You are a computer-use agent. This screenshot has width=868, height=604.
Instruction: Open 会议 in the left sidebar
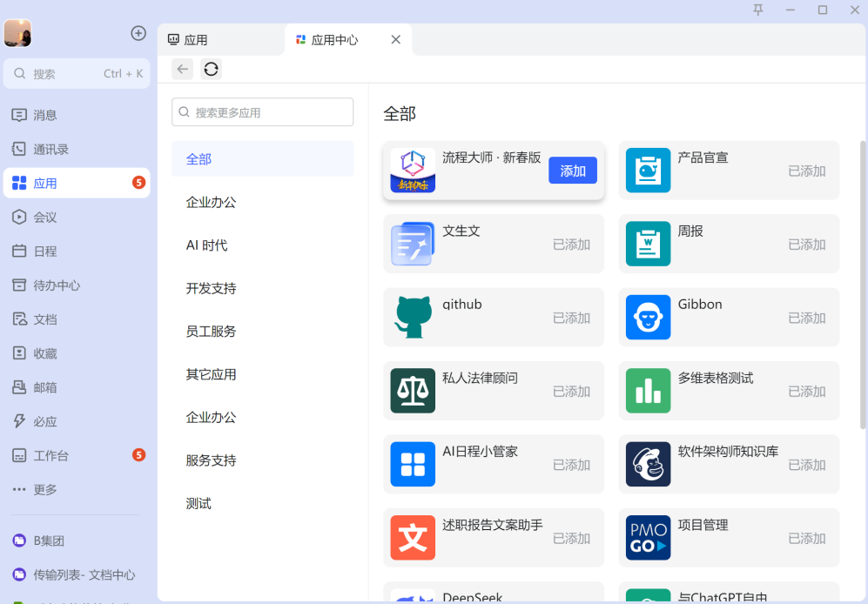tap(77, 217)
